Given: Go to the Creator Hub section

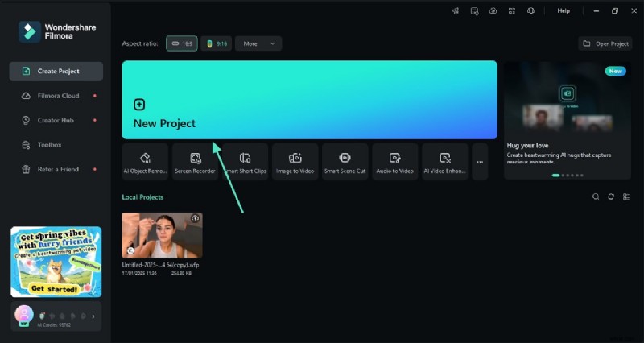Looking at the screenshot, I should 58,120.
